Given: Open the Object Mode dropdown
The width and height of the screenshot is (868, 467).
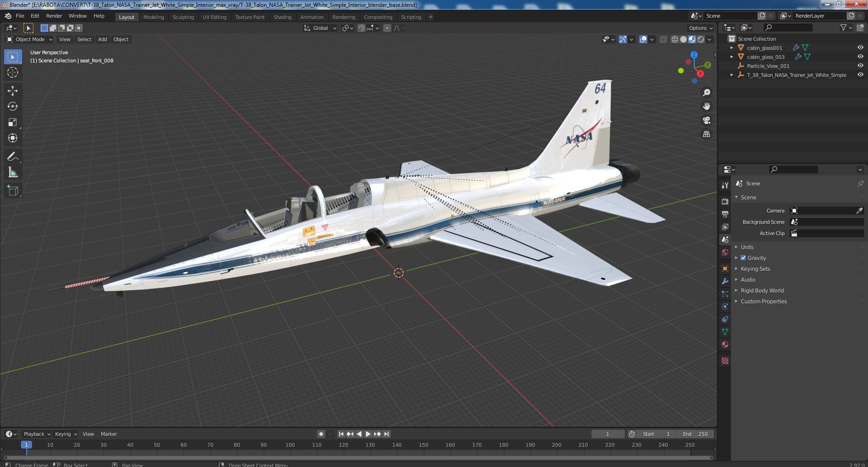Looking at the screenshot, I should pyautogui.click(x=29, y=39).
